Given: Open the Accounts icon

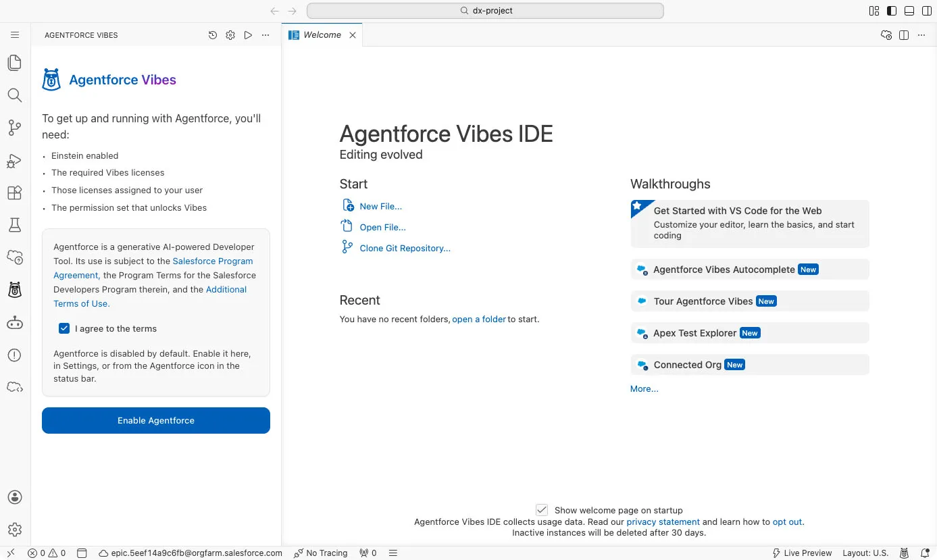Looking at the screenshot, I should point(15,497).
